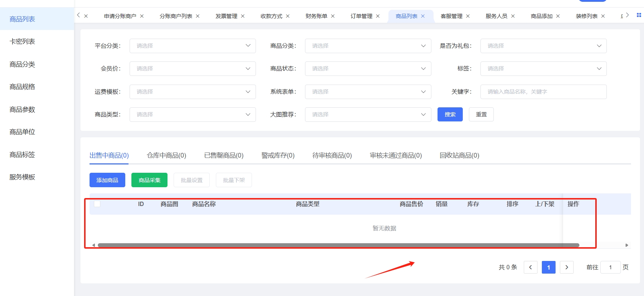The height and width of the screenshot is (296, 644).
Task: Click the horizontal scrollbar under the table
Action: 338,245
